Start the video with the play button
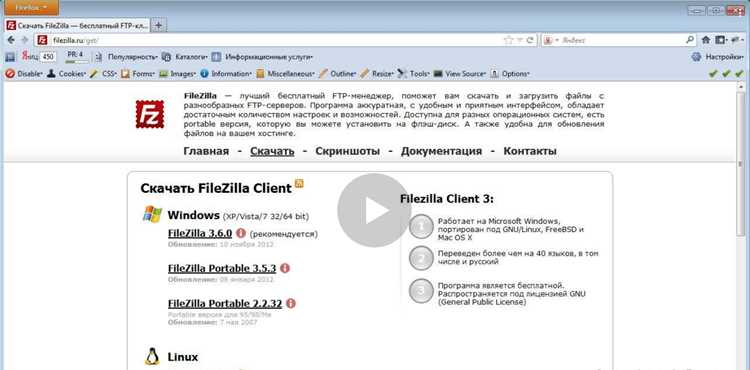Image resolution: width=750 pixels, height=370 pixels. pyautogui.click(x=375, y=210)
